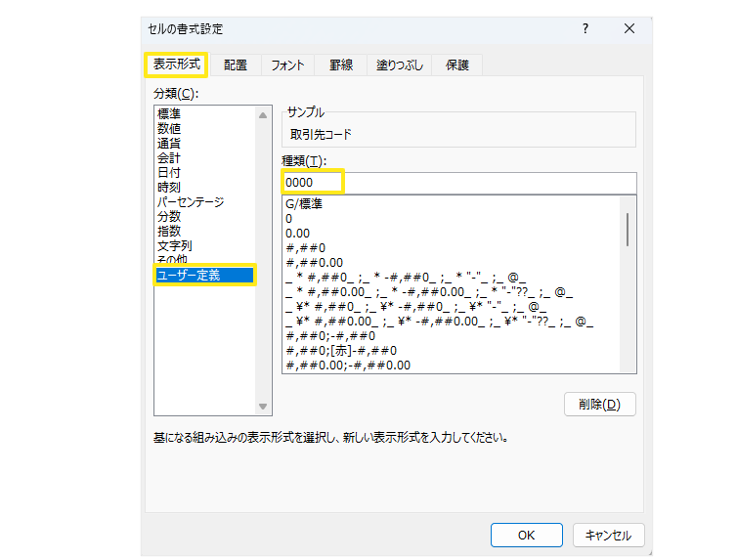Pick 文字列 from the category list
737x560 pixels.
coord(175,246)
